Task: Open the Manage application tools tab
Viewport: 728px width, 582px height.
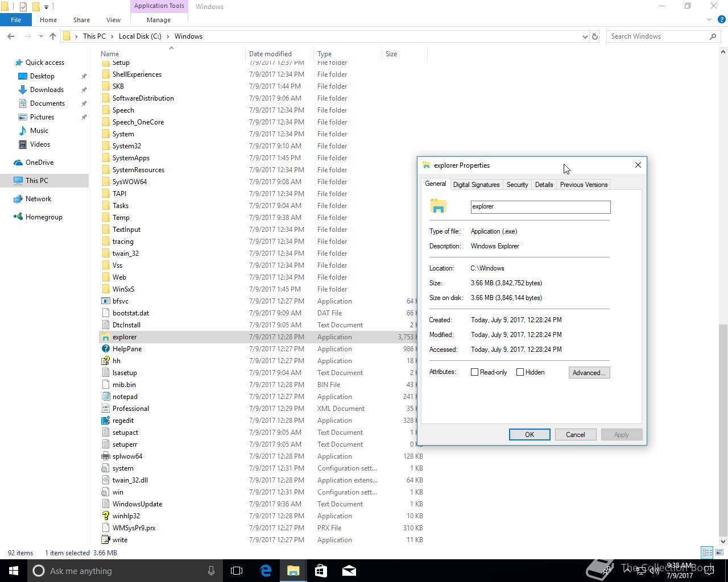Action: coord(159,20)
